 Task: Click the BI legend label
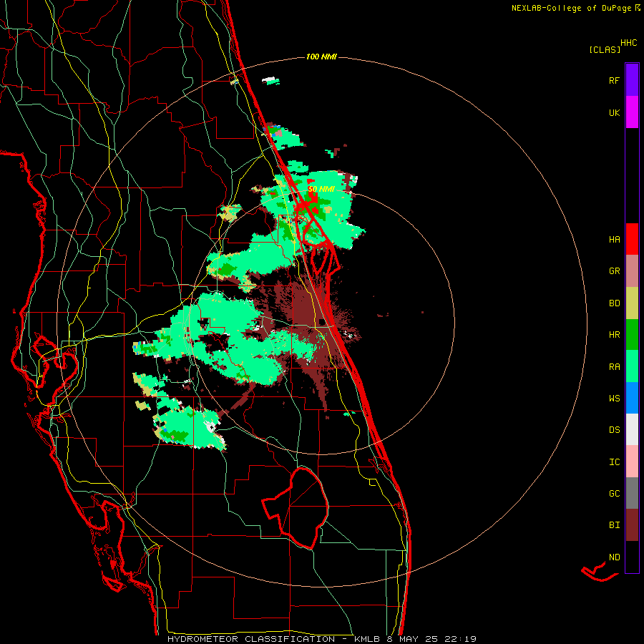click(615, 525)
